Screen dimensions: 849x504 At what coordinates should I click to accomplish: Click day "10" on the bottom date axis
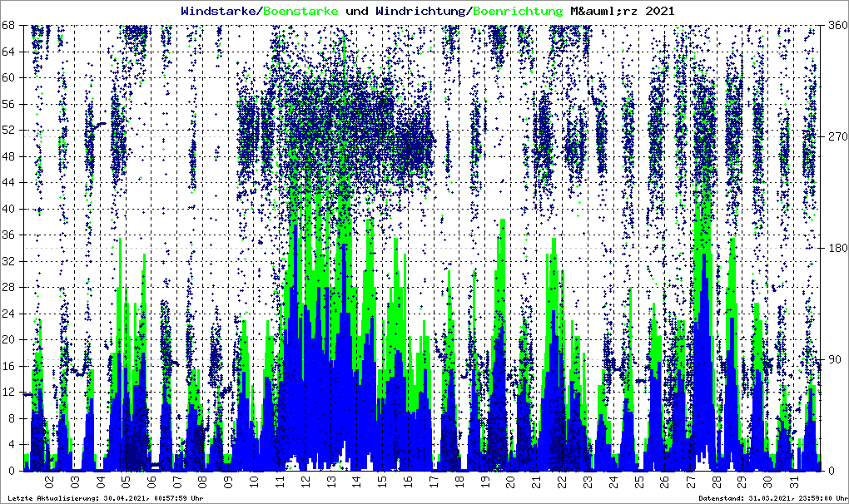click(254, 481)
